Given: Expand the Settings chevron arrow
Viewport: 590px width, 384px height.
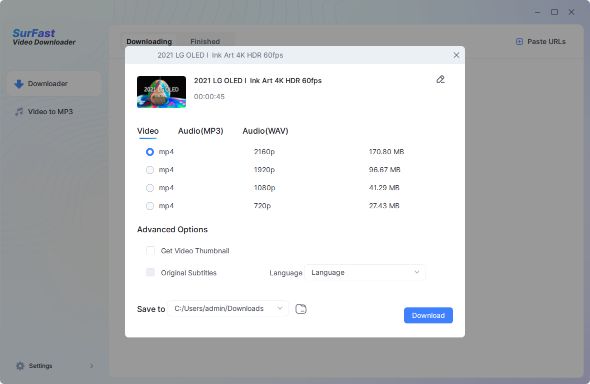Looking at the screenshot, I should click(91, 366).
